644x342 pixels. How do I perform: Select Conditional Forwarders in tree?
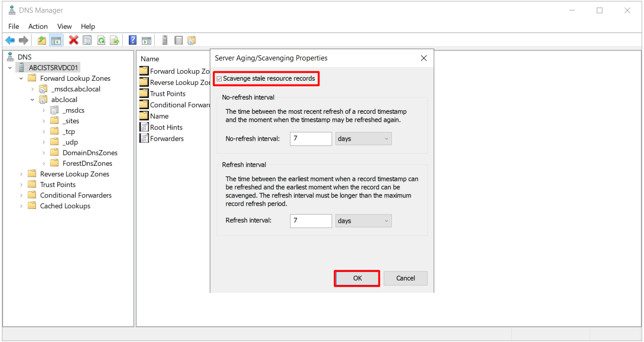76,195
